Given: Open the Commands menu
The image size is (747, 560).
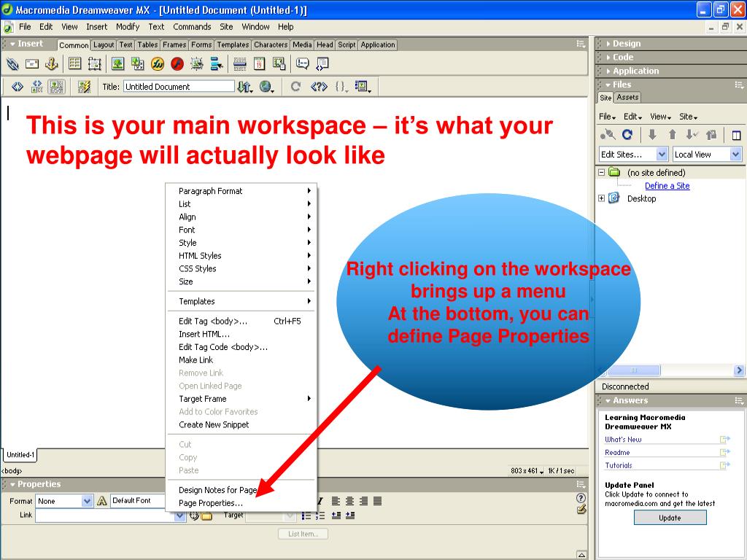Looking at the screenshot, I should tap(192, 27).
